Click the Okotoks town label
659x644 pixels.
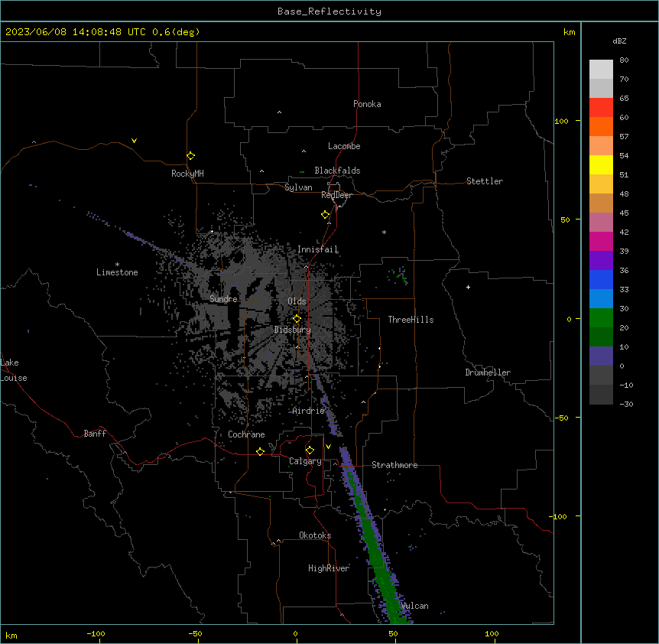click(315, 535)
